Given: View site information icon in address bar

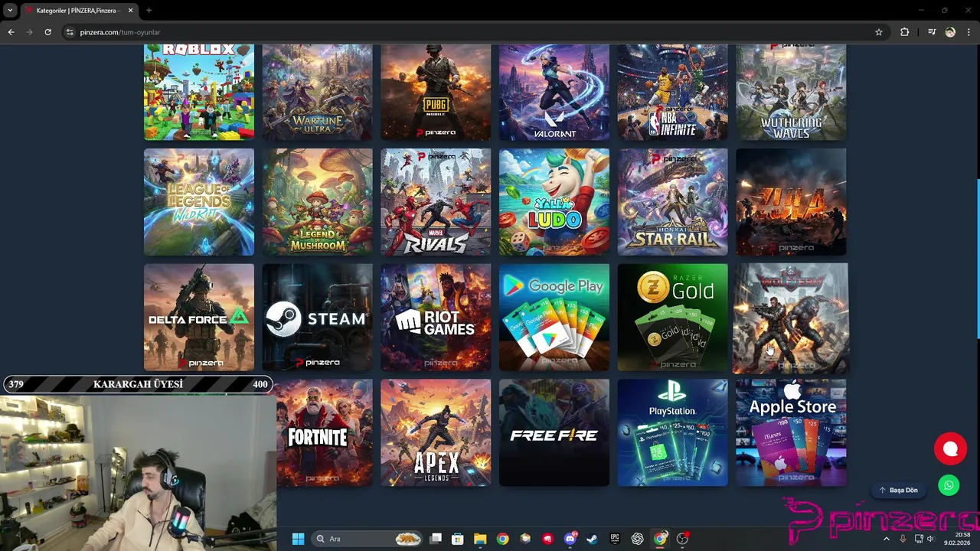Looking at the screenshot, I should (x=70, y=32).
